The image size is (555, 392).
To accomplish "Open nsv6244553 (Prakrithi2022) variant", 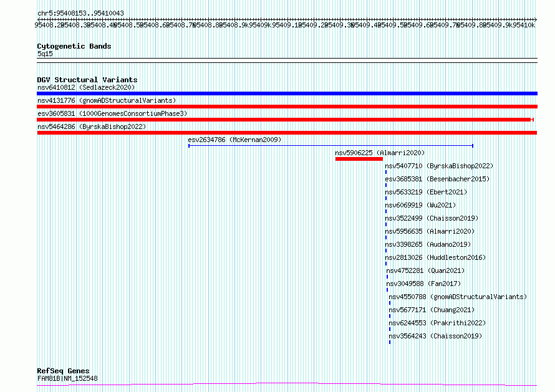I will (438, 323).
